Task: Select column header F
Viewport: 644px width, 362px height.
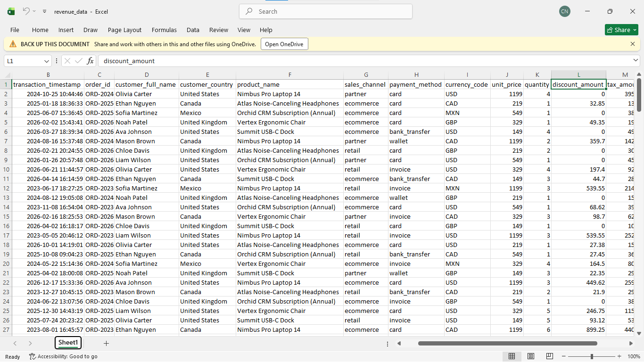Action: pos(289,75)
